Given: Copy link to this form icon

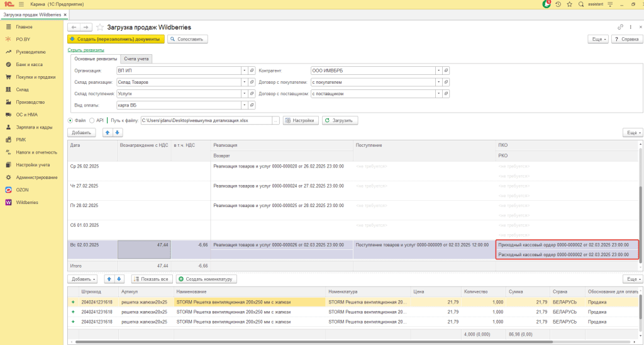Looking at the screenshot, I should 620,27.
